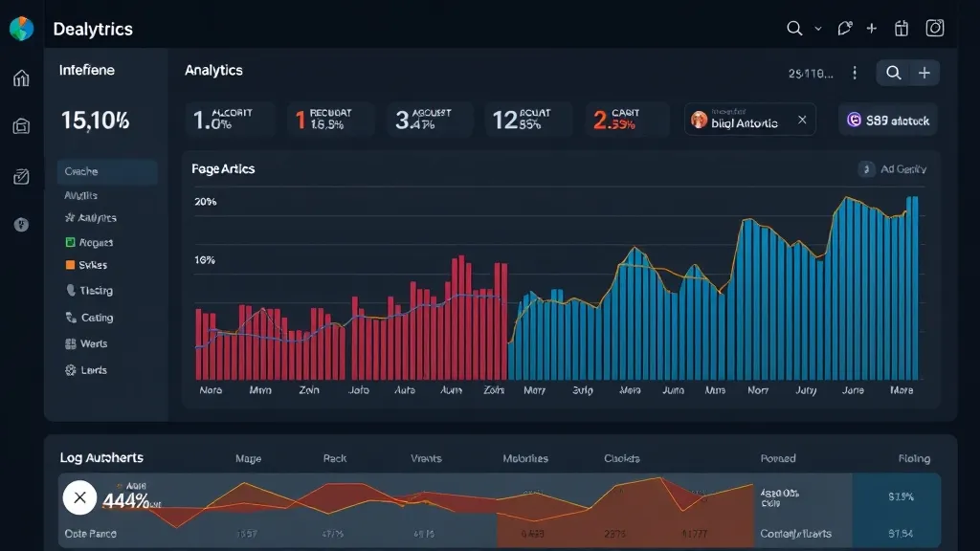Click the Contenj/rlherts label
Screen dimensions: 980x551
click(x=795, y=534)
